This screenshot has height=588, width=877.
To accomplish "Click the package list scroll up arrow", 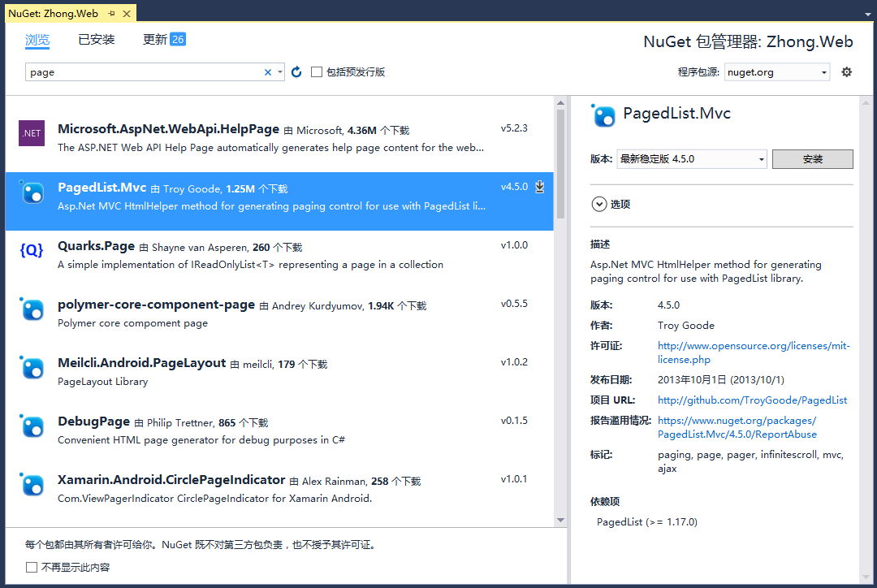I will pyautogui.click(x=560, y=103).
